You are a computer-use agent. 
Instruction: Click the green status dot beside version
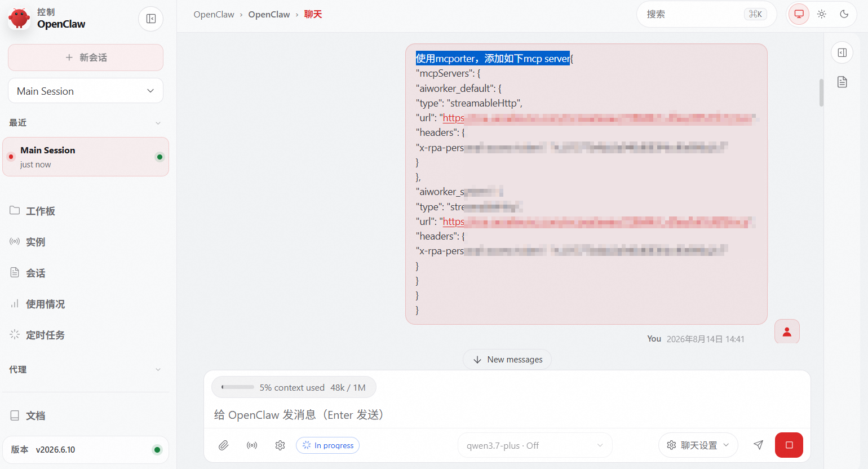point(157,450)
